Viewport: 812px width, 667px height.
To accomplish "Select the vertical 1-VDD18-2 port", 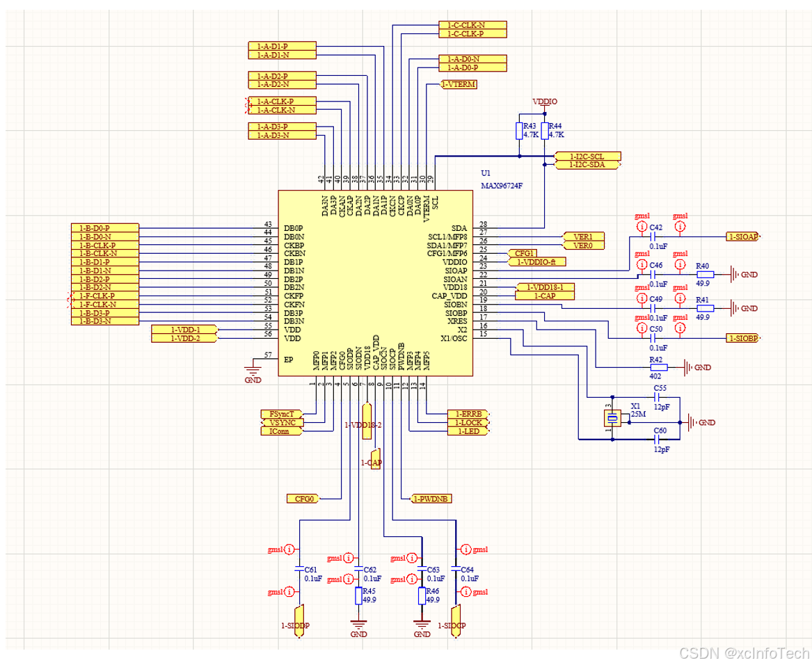I will [367, 421].
